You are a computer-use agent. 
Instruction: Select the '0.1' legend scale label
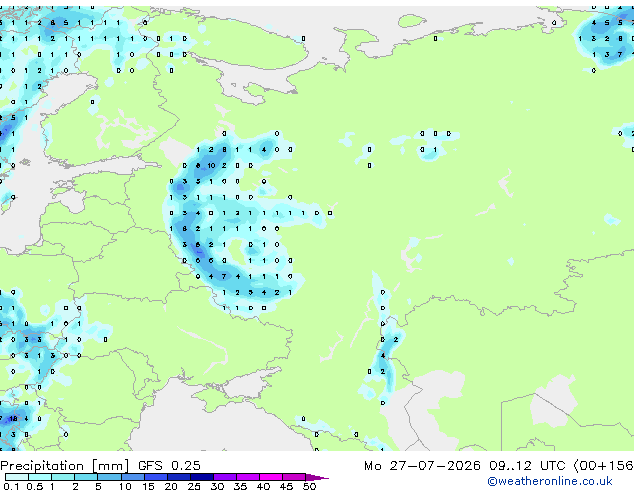pyautogui.click(x=12, y=486)
